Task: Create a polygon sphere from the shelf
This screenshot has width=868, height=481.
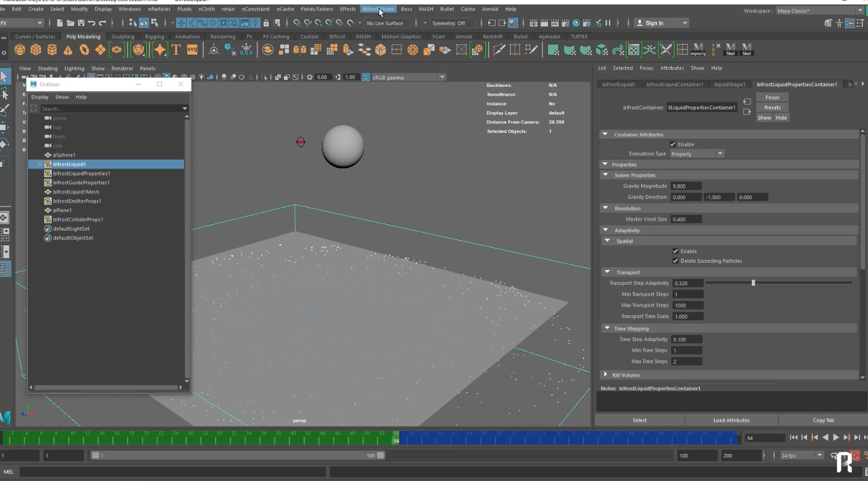Action: pyautogui.click(x=20, y=50)
